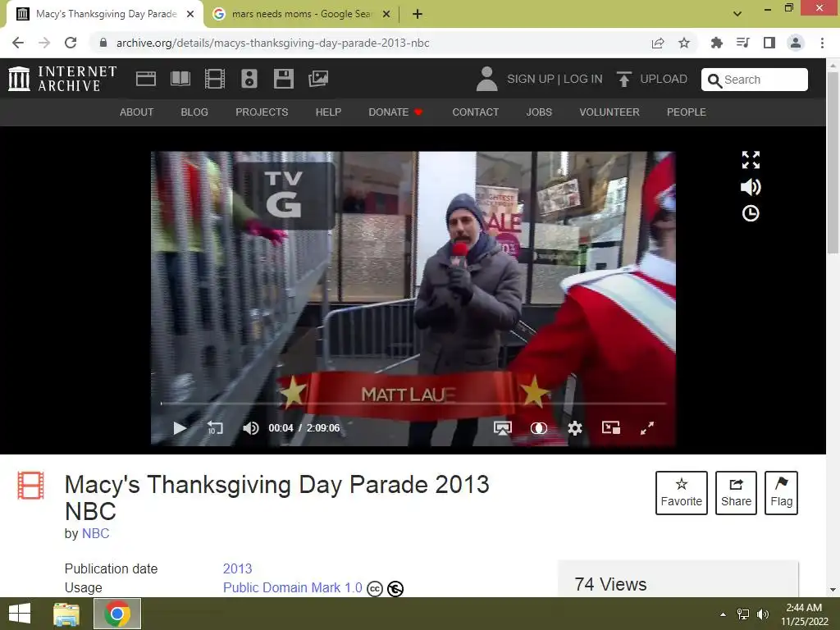This screenshot has height=630, width=840.
Task: Share this page from the address bar
Action: tap(658, 43)
